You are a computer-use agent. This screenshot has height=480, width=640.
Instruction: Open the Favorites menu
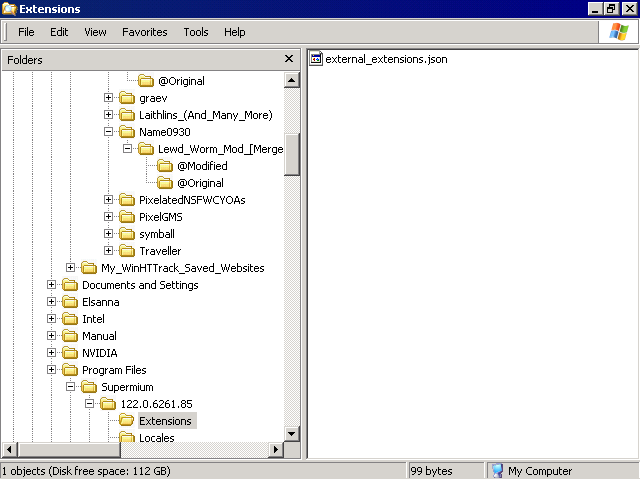click(144, 32)
